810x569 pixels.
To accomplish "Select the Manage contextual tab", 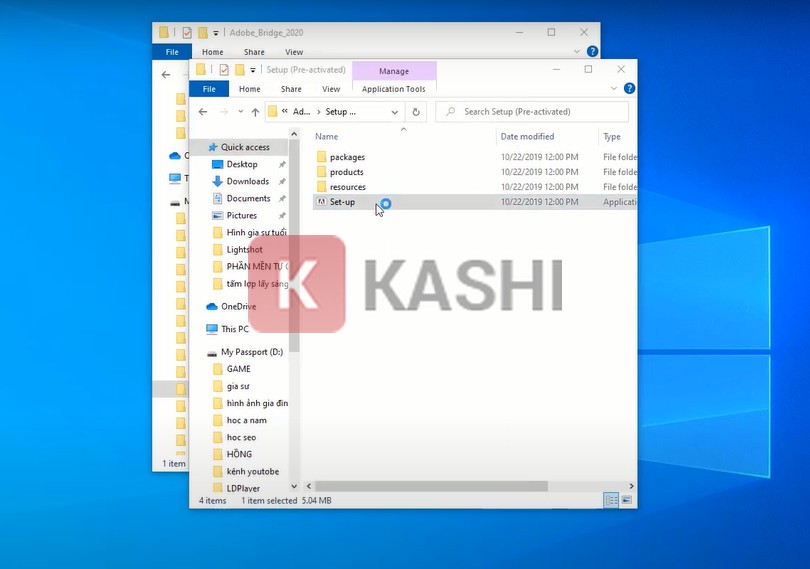I will click(x=394, y=71).
